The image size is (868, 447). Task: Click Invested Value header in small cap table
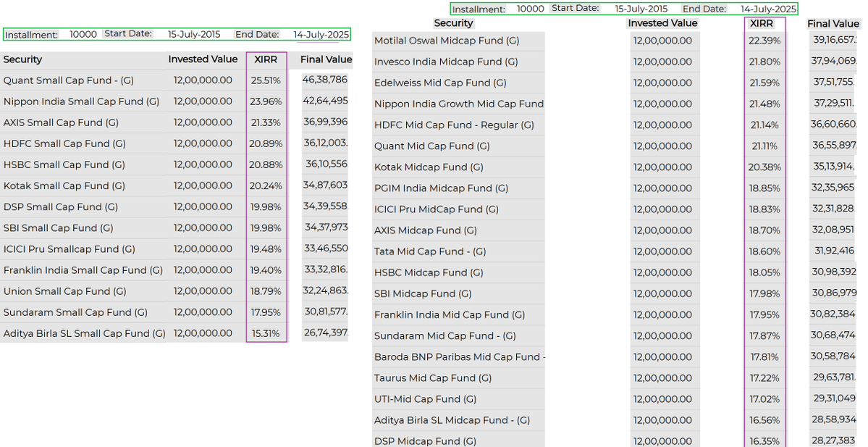(203, 59)
